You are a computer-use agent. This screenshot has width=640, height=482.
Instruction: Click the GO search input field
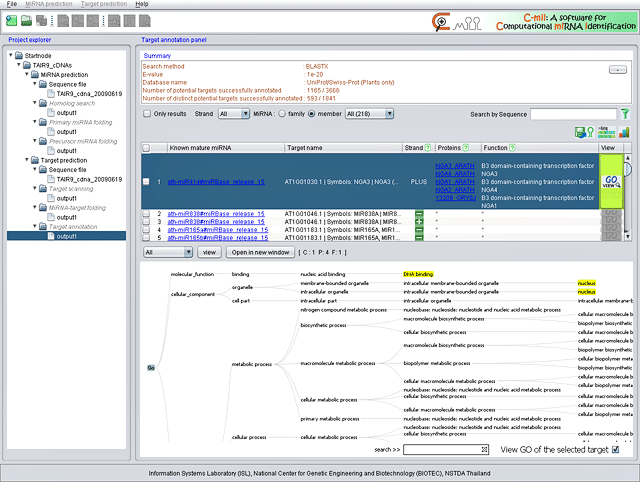pos(446,449)
